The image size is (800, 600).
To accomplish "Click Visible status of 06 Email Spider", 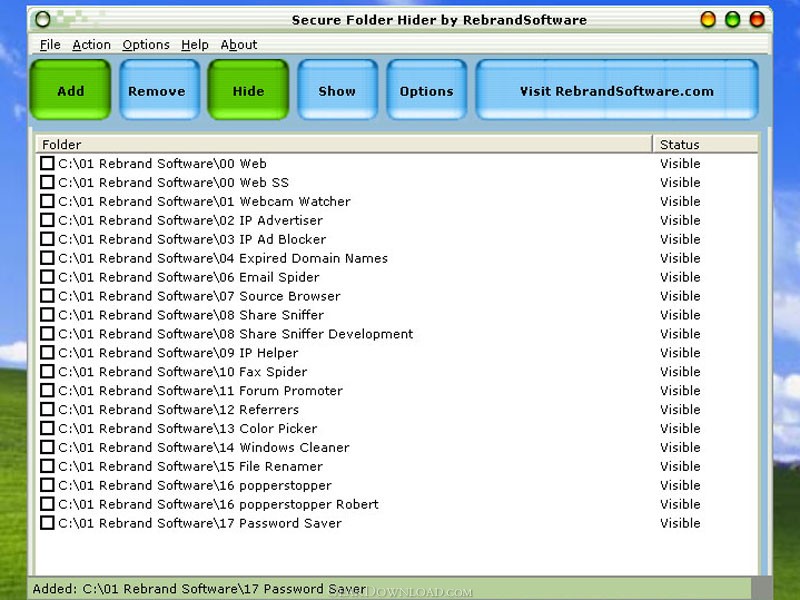I will (x=680, y=277).
